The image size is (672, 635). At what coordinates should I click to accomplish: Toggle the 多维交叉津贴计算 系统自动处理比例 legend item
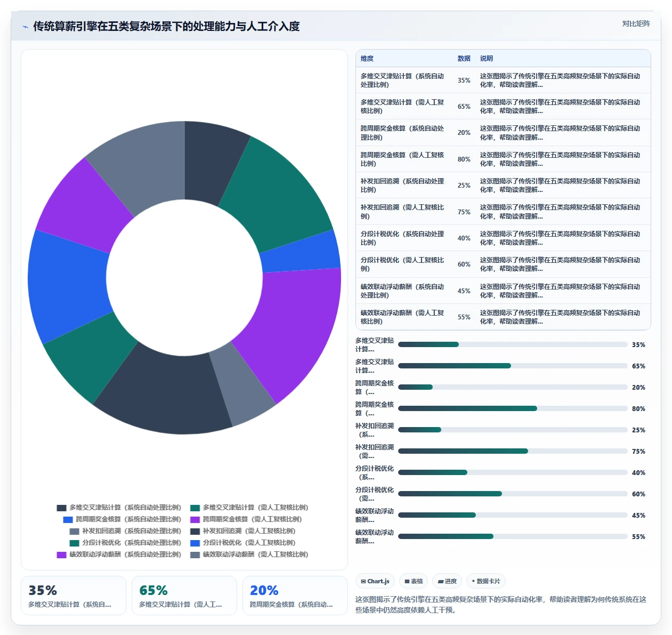(119, 508)
